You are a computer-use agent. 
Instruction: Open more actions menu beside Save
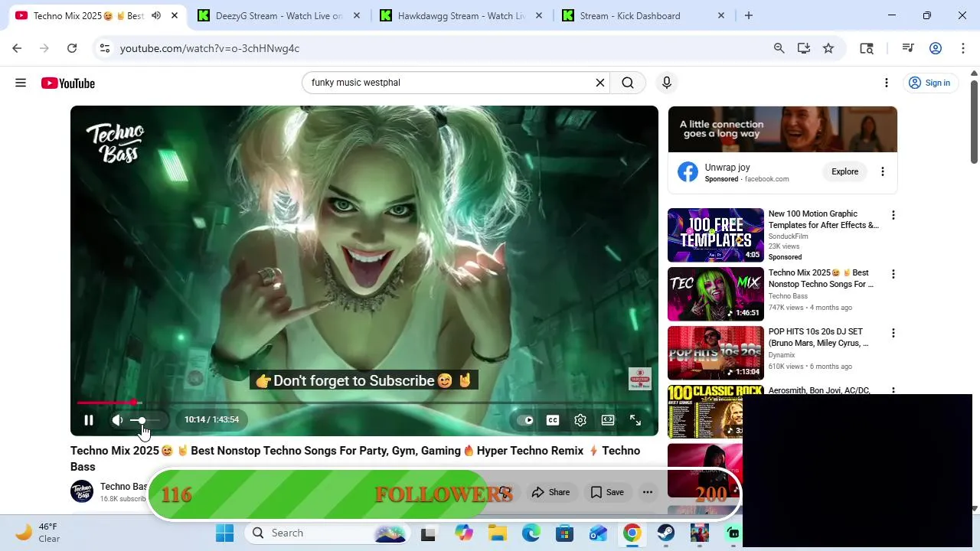pyautogui.click(x=648, y=492)
